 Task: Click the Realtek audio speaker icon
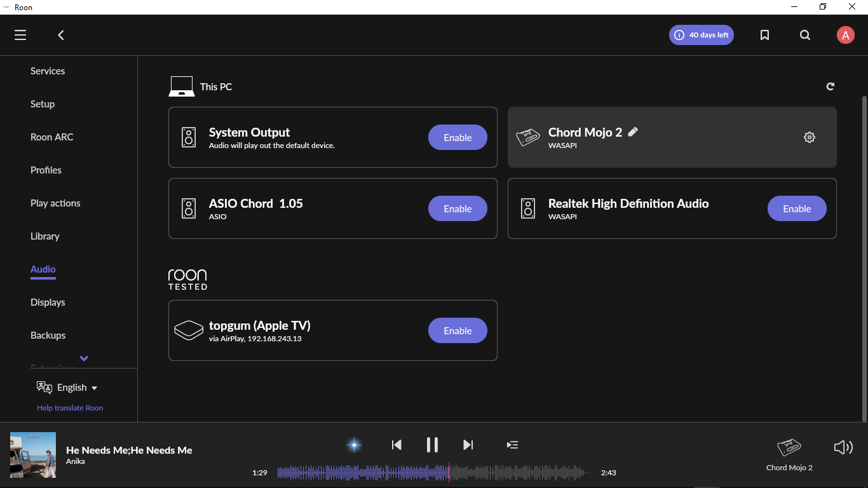[528, 208]
